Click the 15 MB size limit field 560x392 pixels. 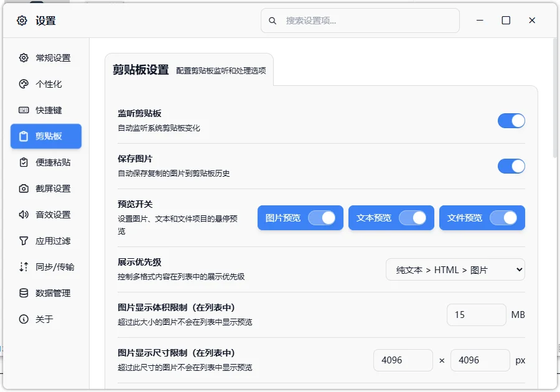[x=477, y=315]
